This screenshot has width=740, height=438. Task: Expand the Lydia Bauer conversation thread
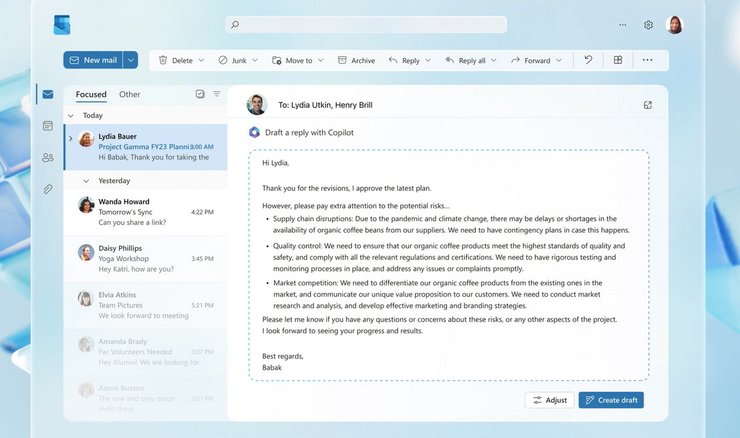click(x=71, y=138)
